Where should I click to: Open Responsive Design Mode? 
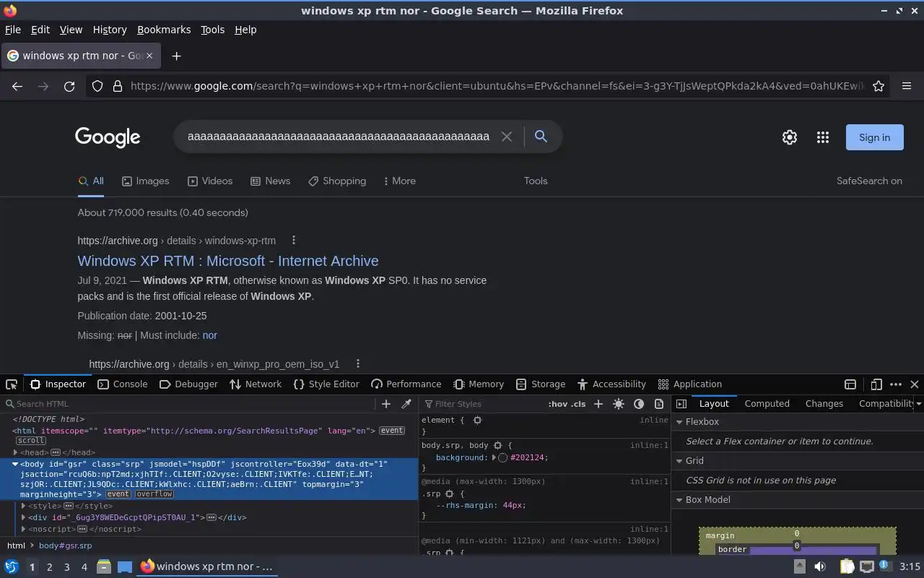[876, 384]
